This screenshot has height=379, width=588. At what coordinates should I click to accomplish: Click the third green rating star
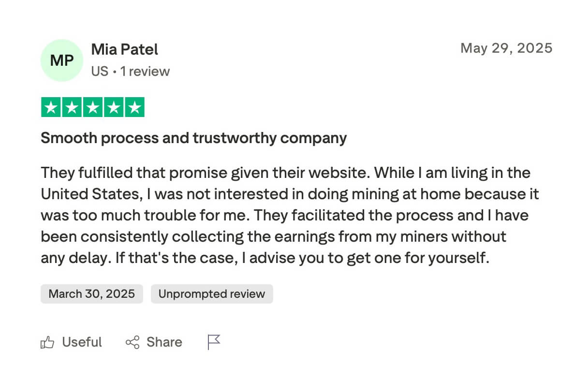92,107
